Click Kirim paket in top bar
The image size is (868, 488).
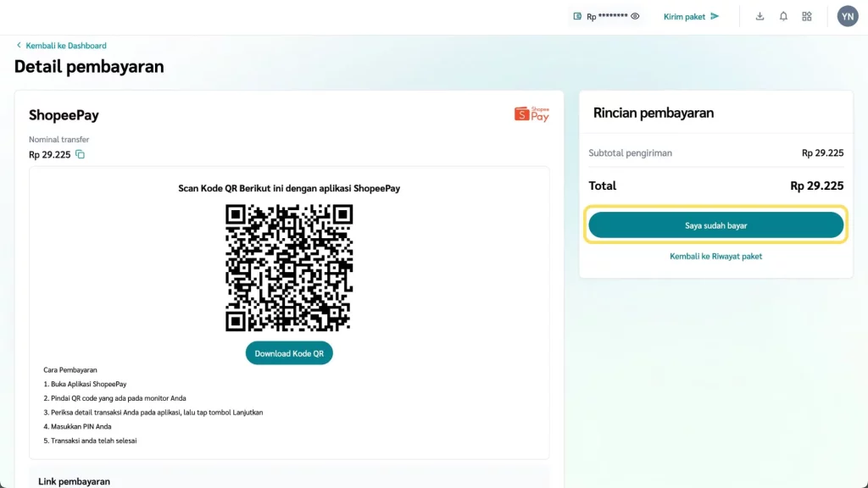(685, 16)
